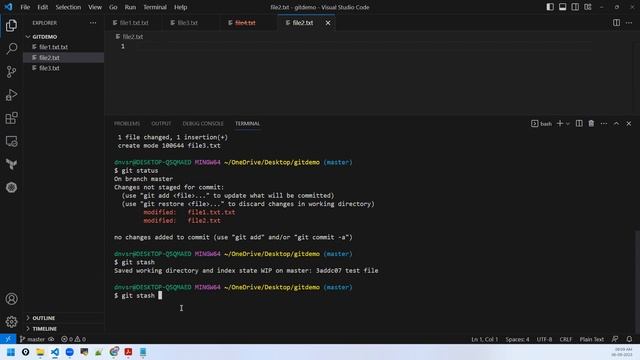This screenshot has height=360, width=640.
Task: Open editor more actions ellipsis
Action: click(629, 23)
